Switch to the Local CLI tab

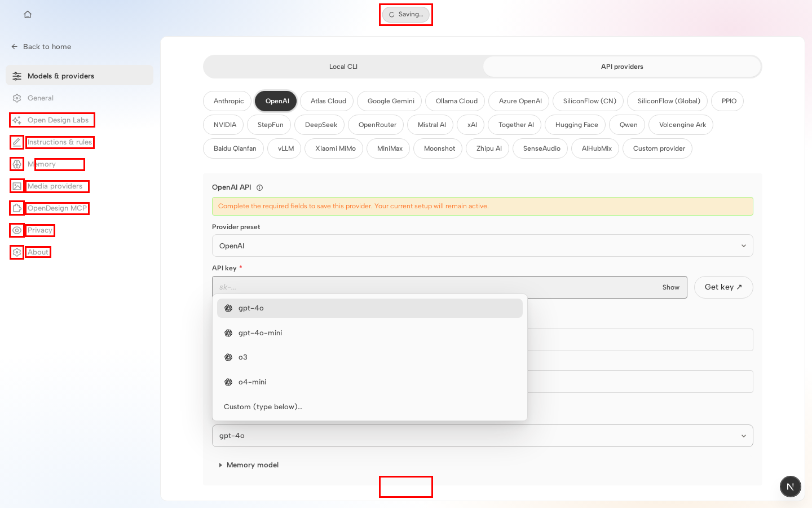343,67
